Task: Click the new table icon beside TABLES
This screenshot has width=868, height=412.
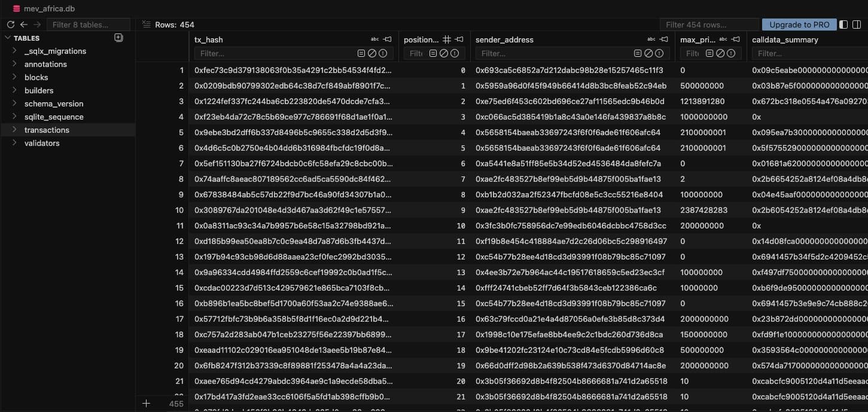Action: pos(118,38)
